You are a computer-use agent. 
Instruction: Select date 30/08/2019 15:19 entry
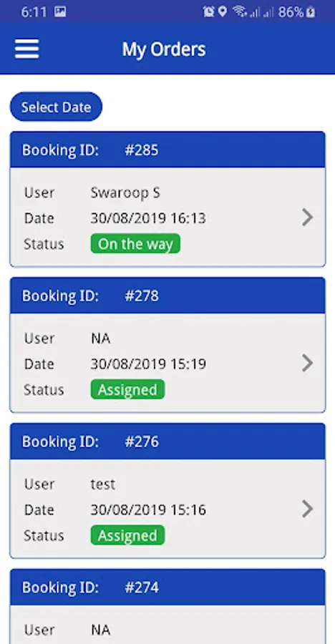point(148,364)
